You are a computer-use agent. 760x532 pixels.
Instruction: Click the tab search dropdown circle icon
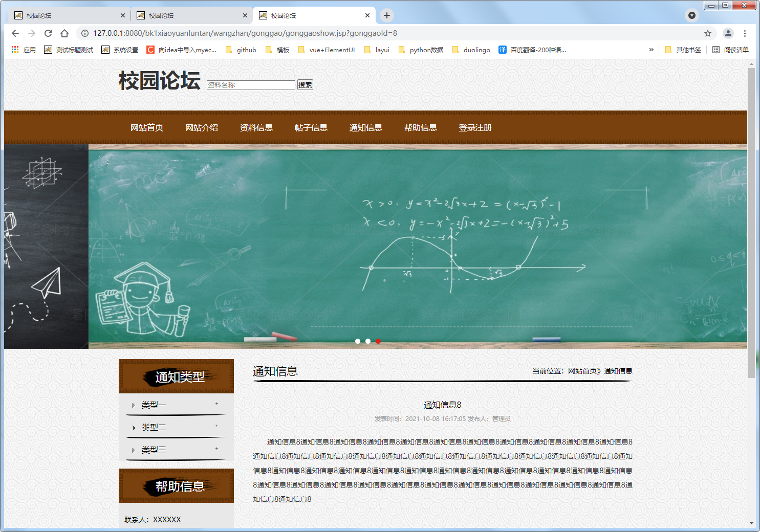pos(692,15)
